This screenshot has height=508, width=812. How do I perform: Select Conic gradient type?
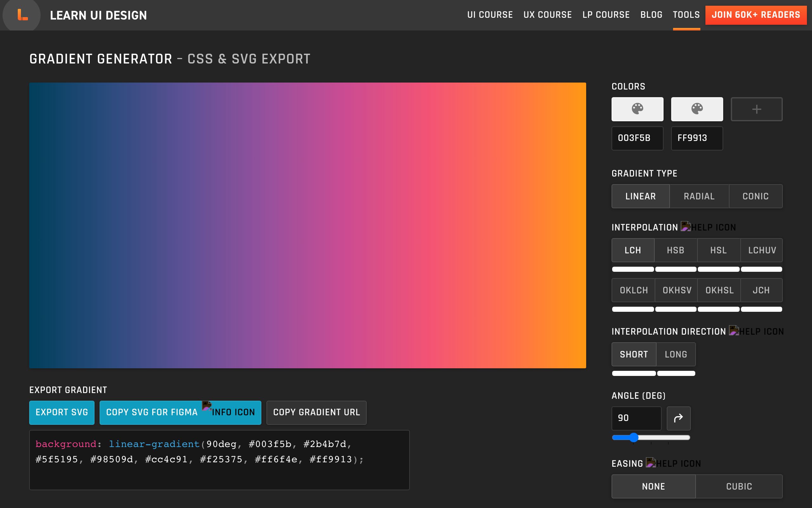pyautogui.click(x=756, y=196)
